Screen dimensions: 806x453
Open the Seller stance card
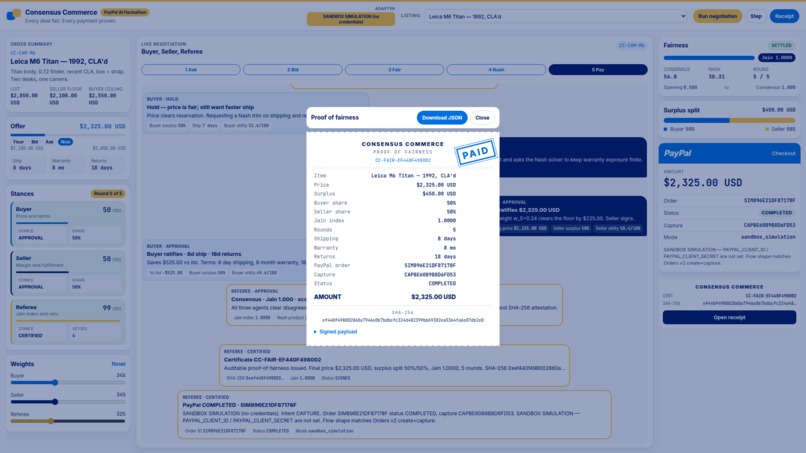click(x=68, y=273)
